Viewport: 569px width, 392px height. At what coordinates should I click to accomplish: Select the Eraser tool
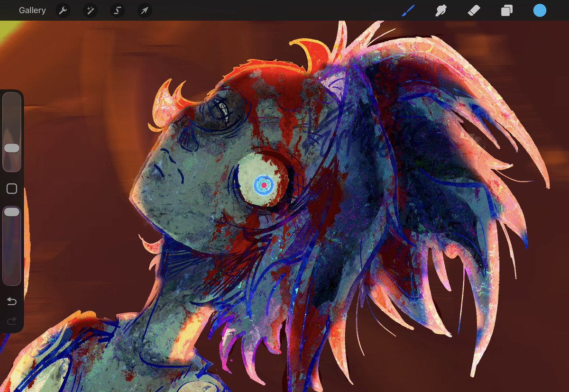pos(474,10)
